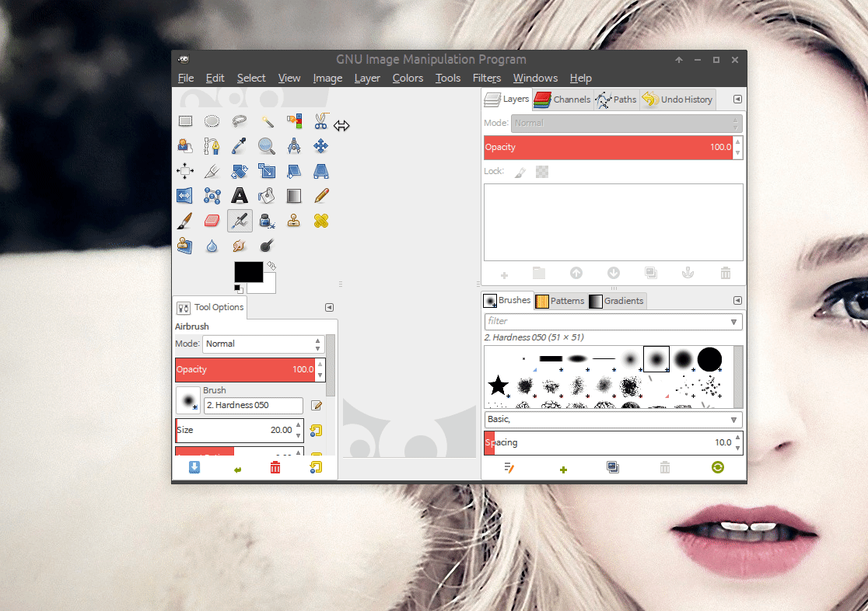Image resolution: width=868 pixels, height=611 pixels.
Task: Select the Ellipse Select tool
Action: (212, 120)
